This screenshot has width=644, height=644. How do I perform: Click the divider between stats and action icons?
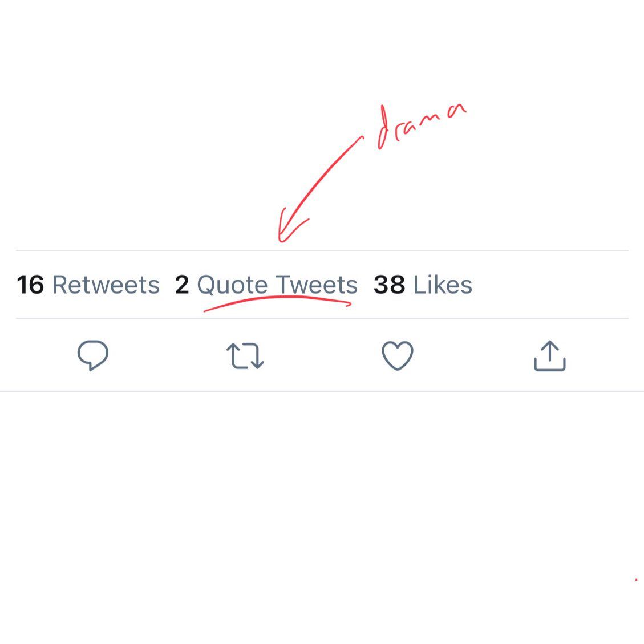point(322,318)
